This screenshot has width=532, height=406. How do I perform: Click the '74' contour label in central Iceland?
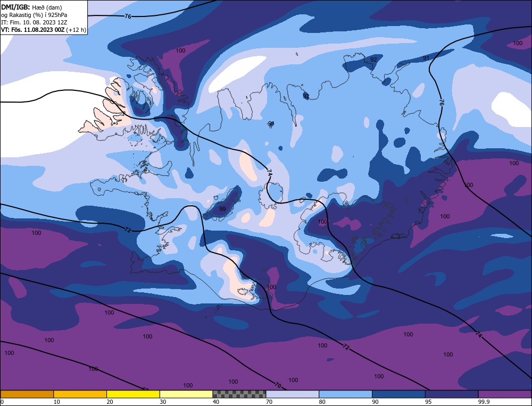pyautogui.click(x=269, y=173)
